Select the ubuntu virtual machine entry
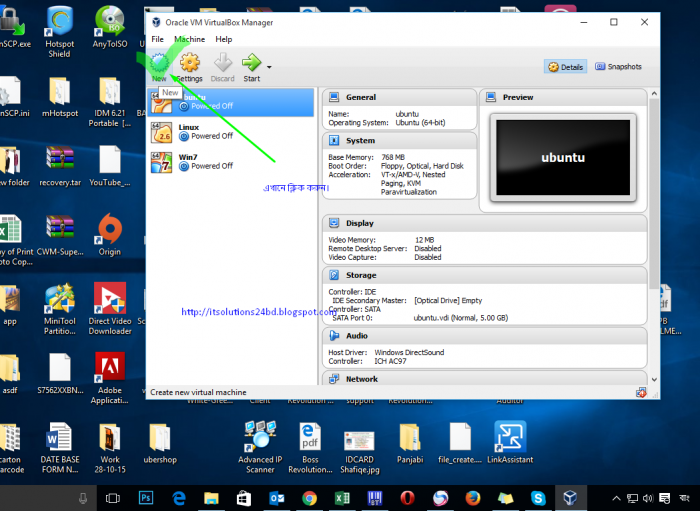Viewport: 700px width, 511px height. tap(230, 102)
